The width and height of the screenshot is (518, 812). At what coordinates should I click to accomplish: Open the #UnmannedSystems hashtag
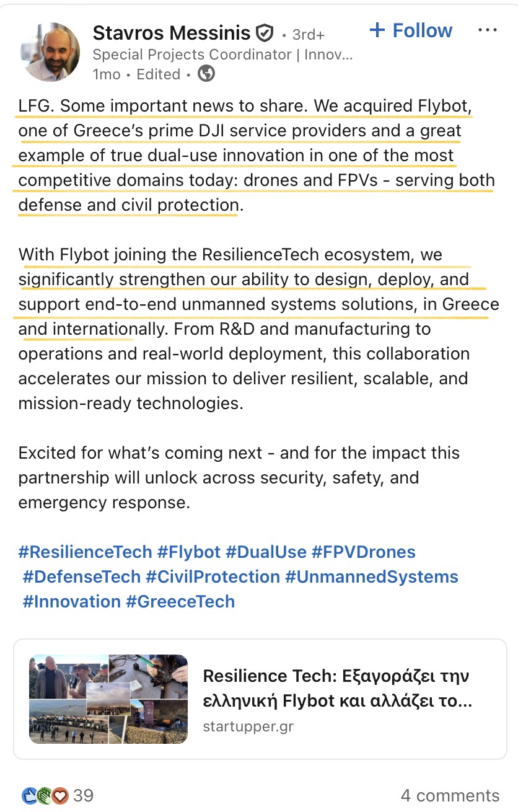click(x=371, y=576)
